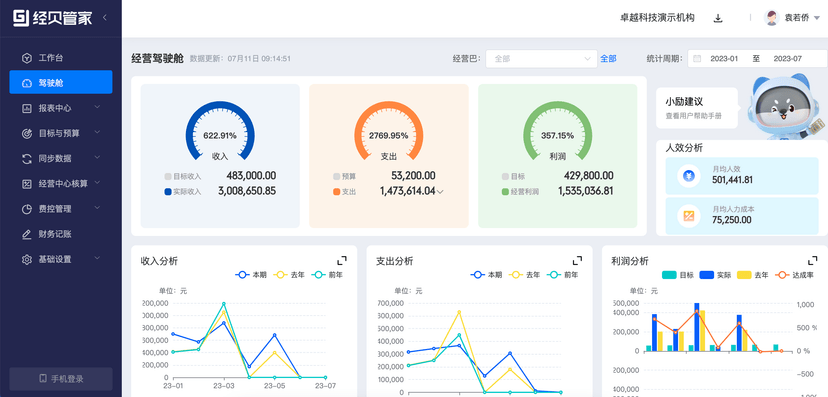Click the blue 全部 link
This screenshot has width=828, height=397.
[x=608, y=59]
